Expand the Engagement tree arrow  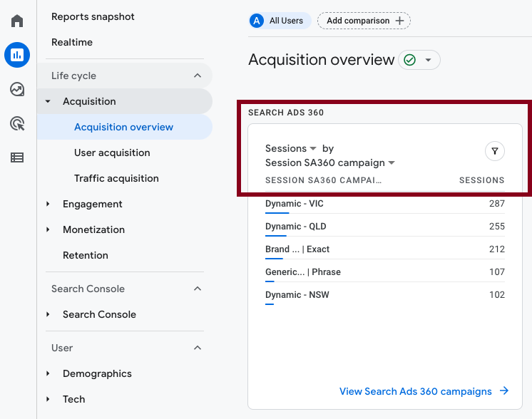coord(48,204)
